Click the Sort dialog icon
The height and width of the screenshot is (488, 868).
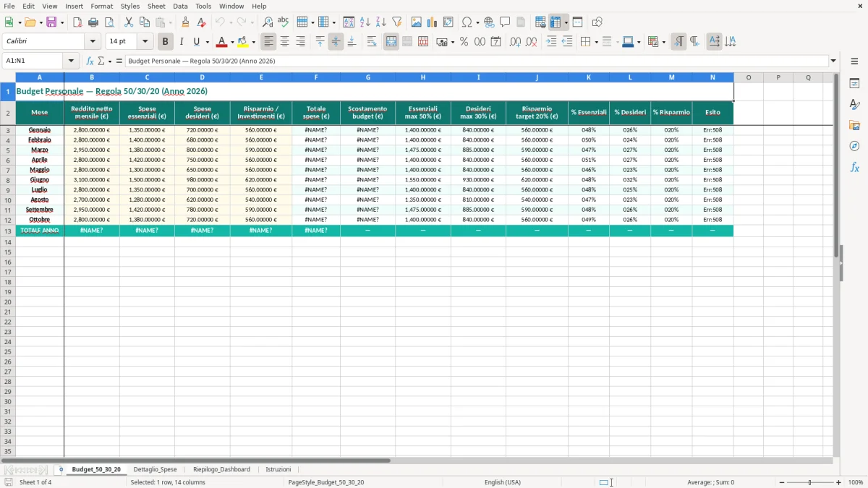349,22
